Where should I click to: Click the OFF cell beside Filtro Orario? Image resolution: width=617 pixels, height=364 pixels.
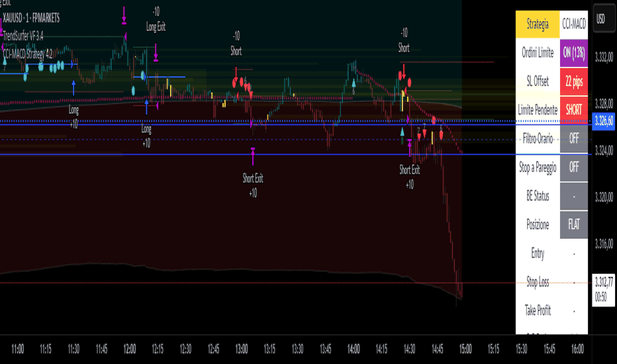pos(574,138)
